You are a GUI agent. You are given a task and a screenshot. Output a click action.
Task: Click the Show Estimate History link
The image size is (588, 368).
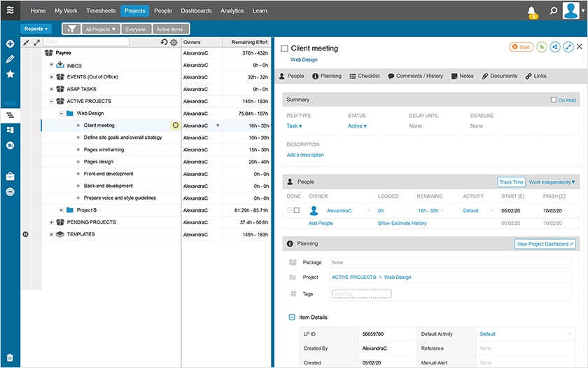point(402,223)
